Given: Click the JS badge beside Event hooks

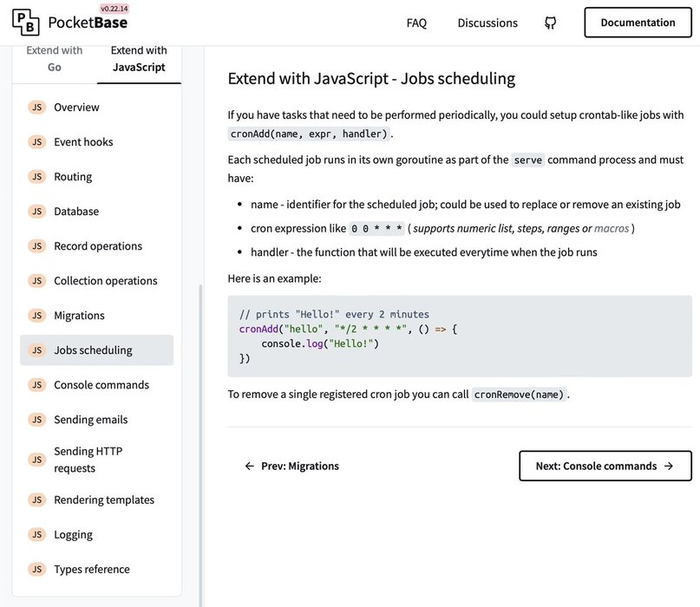Looking at the screenshot, I should point(37,142).
